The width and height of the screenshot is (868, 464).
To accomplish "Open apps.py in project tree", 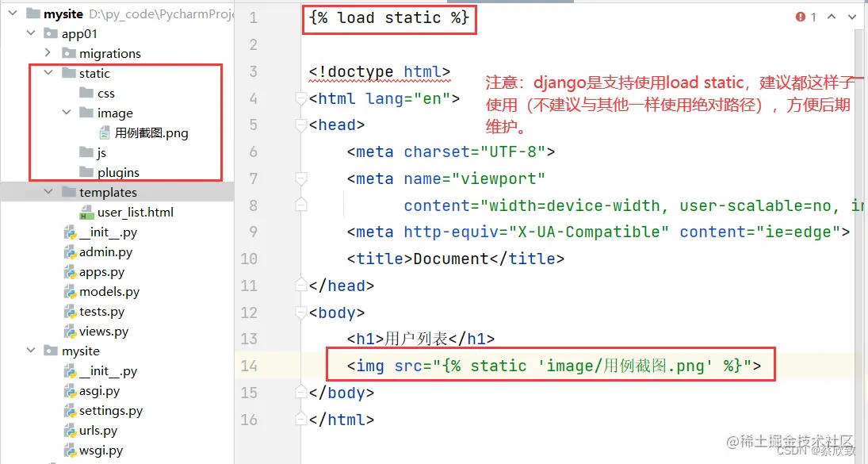I will (x=101, y=272).
